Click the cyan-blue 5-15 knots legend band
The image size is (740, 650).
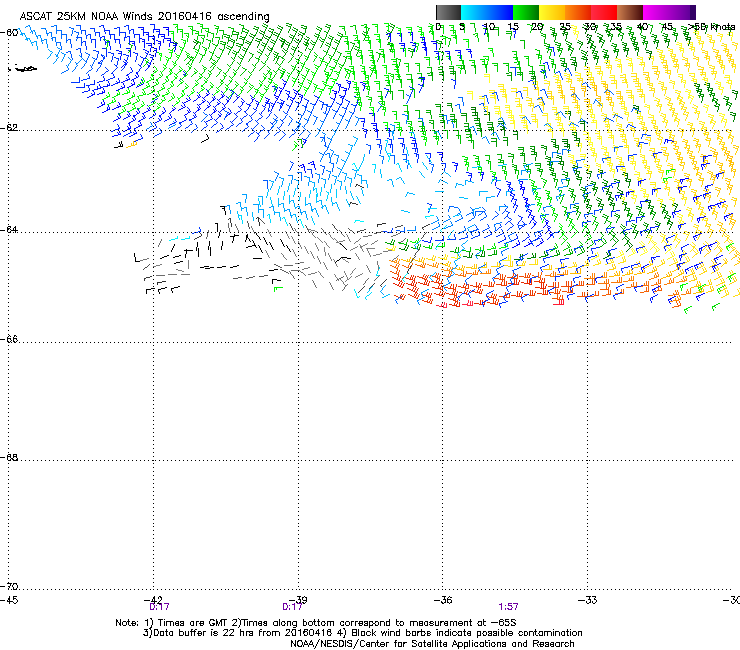487,12
